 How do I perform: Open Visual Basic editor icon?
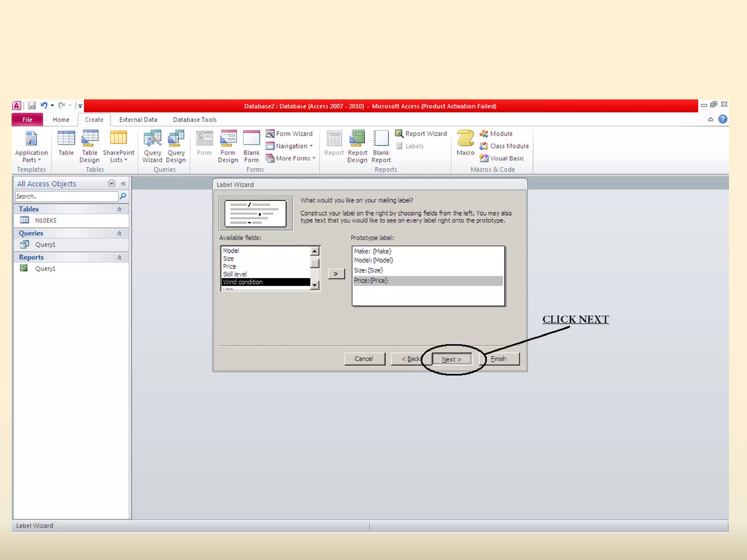coord(484,158)
